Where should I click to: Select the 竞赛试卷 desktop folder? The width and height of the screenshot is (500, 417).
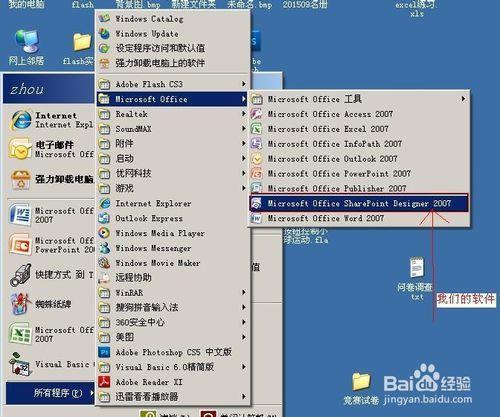361,389
